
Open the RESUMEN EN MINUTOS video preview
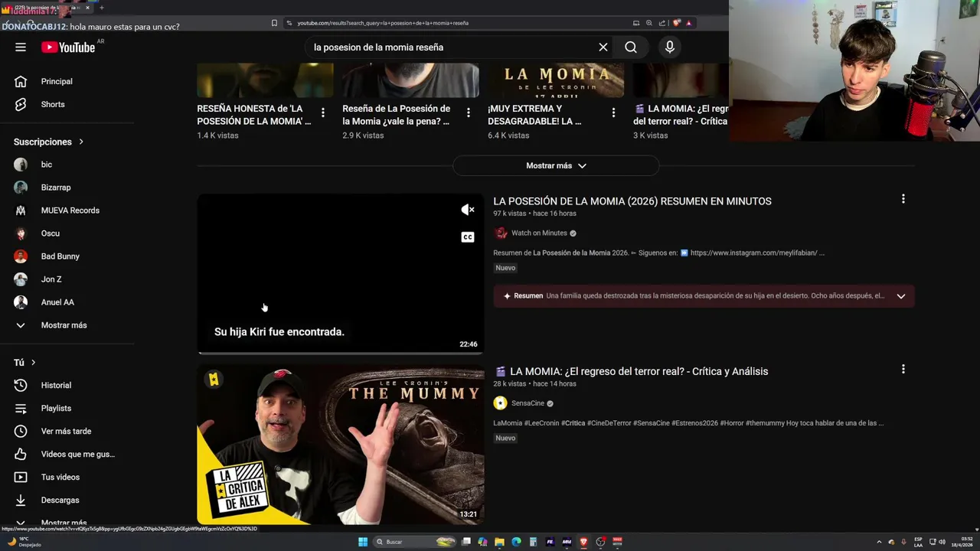click(341, 274)
